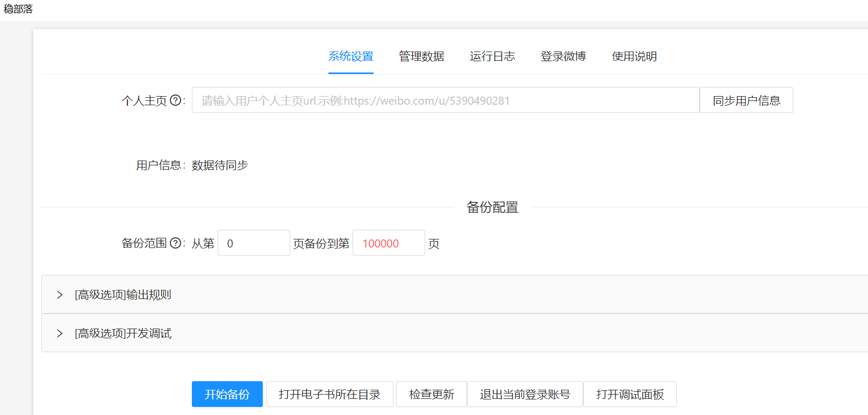This screenshot has width=868, height=415.
Task: Click the help icon beside 个人主页
Action: (x=175, y=100)
